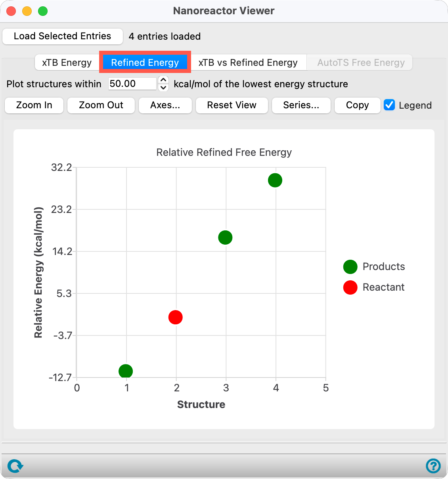Open the xTB vs Refined Energy tab

click(x=248, y=63)
